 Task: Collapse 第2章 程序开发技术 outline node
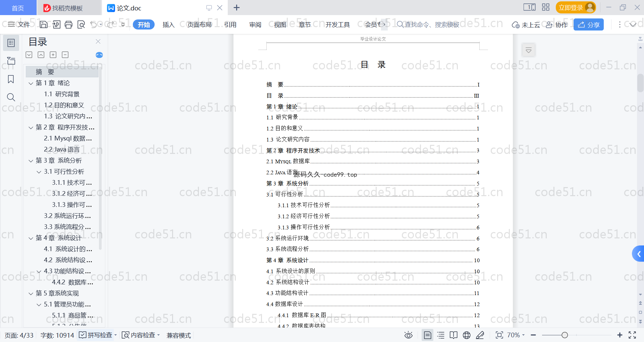[31, 128]
